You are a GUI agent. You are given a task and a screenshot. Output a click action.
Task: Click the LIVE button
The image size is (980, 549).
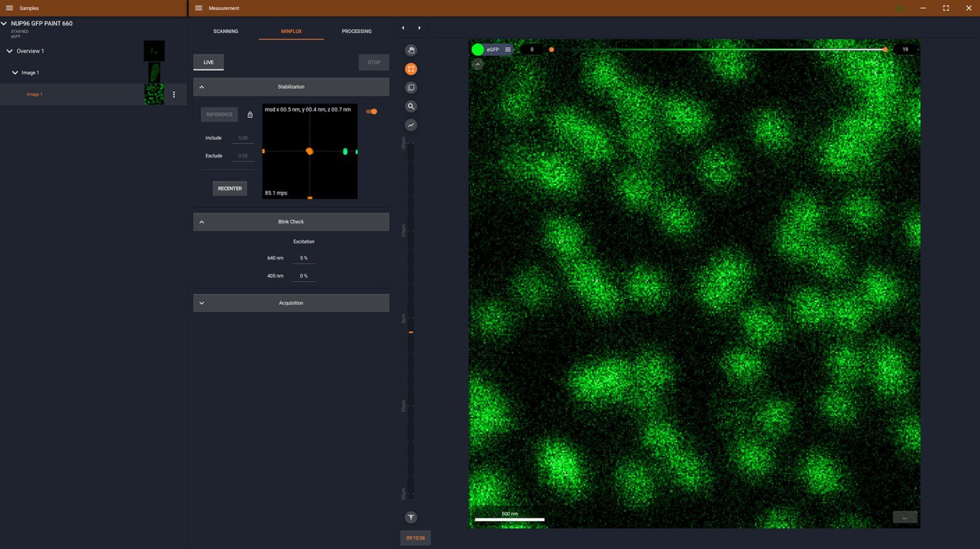(x=209, y=62)
